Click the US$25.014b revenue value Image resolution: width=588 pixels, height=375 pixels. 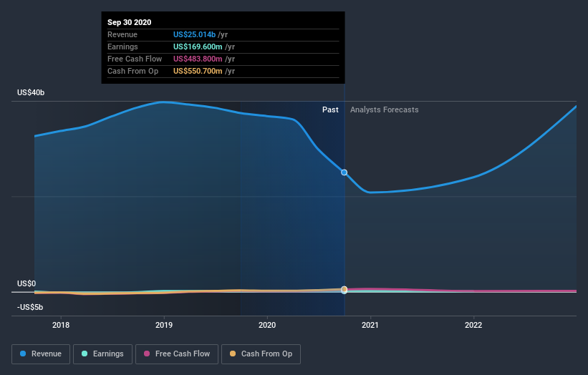coord(194,34)
